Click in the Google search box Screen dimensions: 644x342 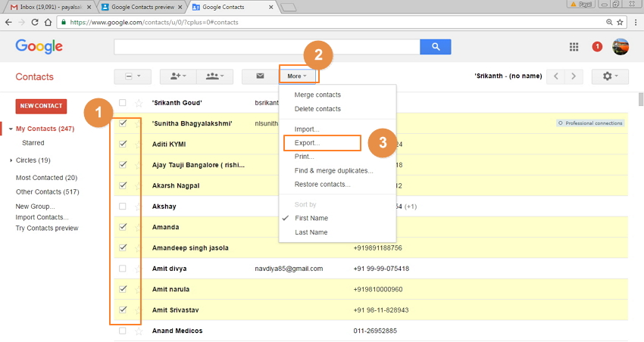(266, 47)
